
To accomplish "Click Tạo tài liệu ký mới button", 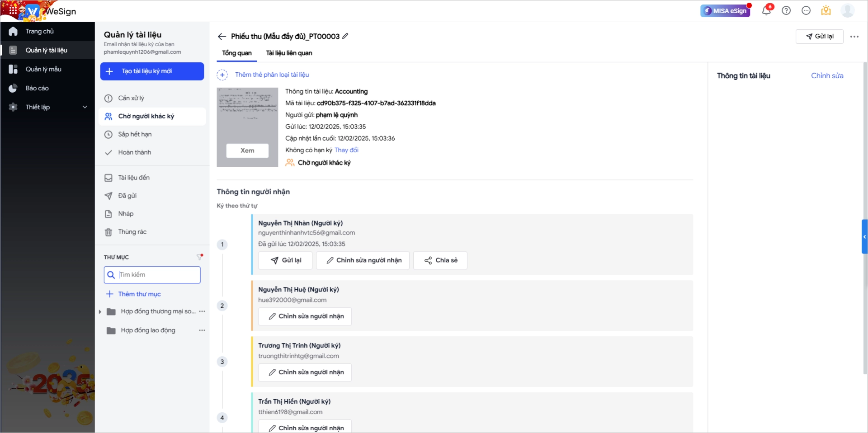I will click(x=152, y=71).
